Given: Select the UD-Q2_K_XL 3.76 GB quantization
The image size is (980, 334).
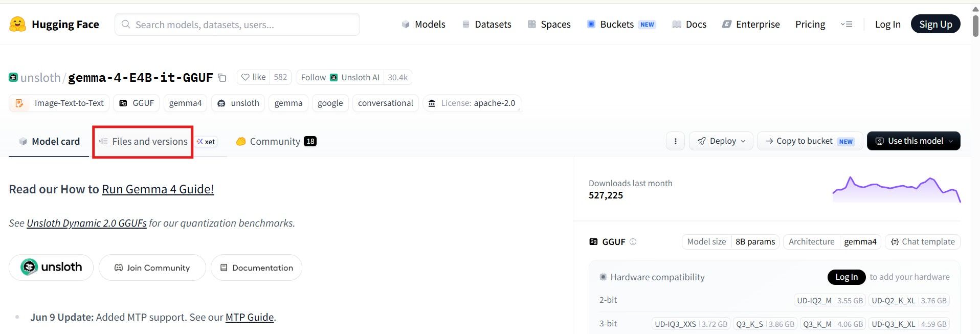Looking at the screenshot, I should [909, 300].
